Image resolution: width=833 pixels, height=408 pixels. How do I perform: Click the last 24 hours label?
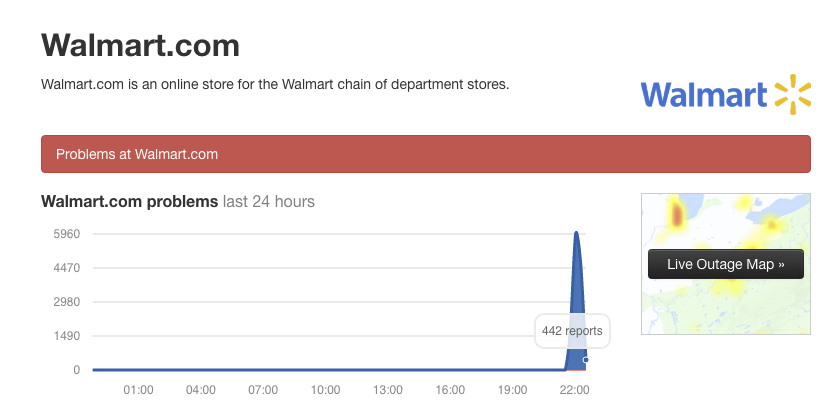tap(268, 201)
